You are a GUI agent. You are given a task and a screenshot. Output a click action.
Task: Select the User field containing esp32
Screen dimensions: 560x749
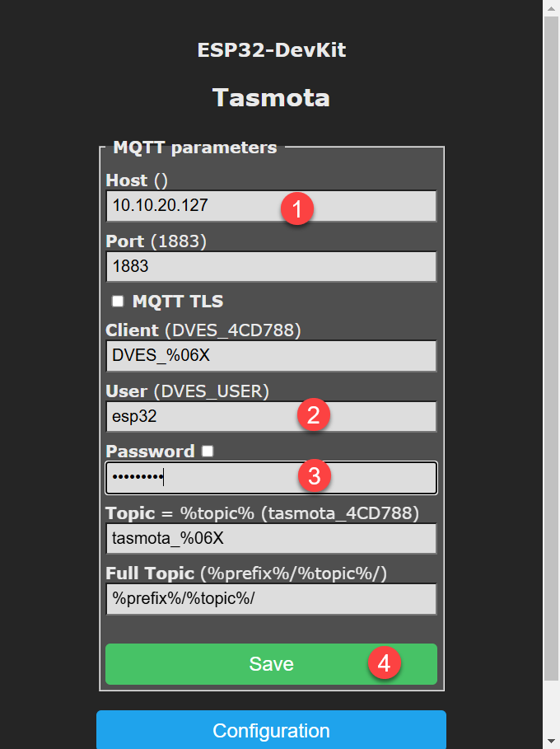(x=206, y=417)
